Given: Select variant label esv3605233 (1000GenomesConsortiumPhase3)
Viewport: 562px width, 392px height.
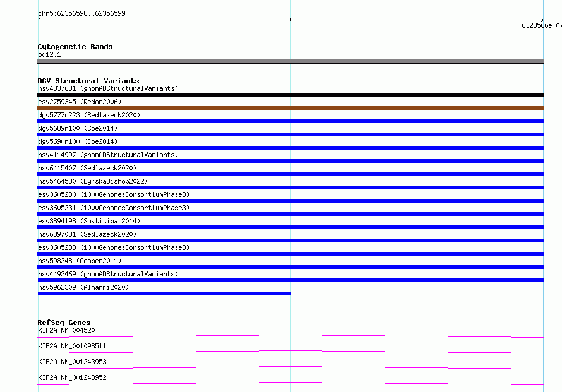Looking at the screenshot, I should point(114,247).
